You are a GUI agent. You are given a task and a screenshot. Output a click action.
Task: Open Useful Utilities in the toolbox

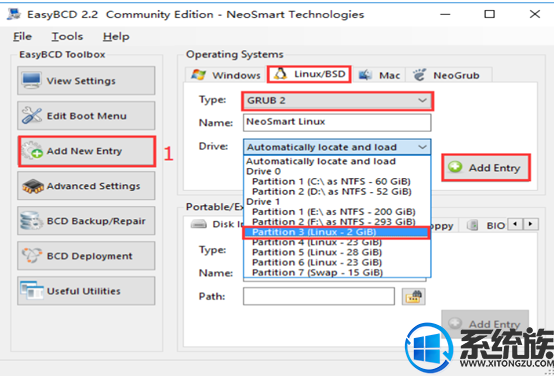[86, 291]
